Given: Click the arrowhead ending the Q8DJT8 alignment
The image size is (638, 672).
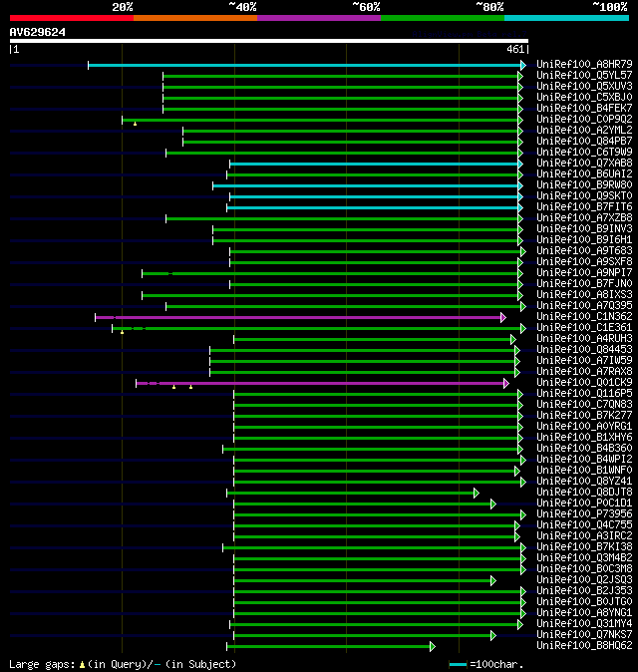Looking at the screenshot, I should (477, 493).
